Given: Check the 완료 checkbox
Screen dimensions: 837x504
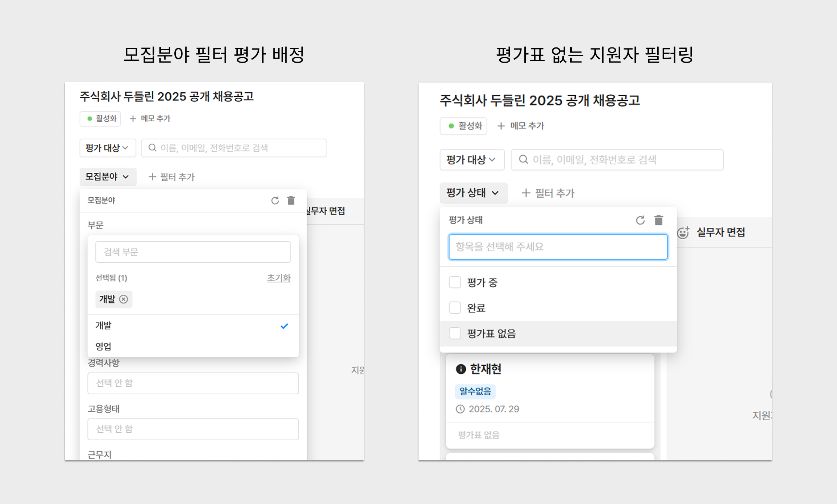Looking at the screenshot, I should coord(455,308).
